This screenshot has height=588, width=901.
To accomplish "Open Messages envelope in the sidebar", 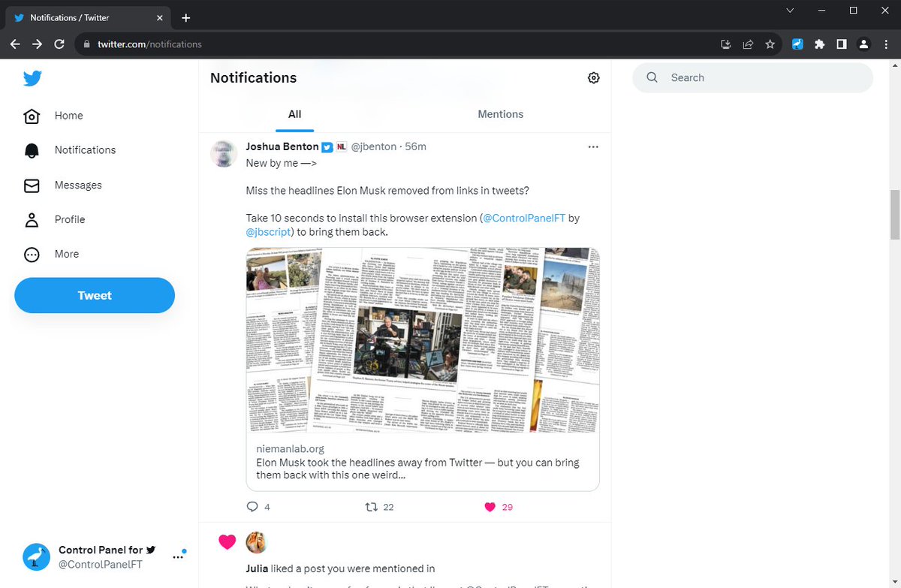I will click(x=63, y=185).
